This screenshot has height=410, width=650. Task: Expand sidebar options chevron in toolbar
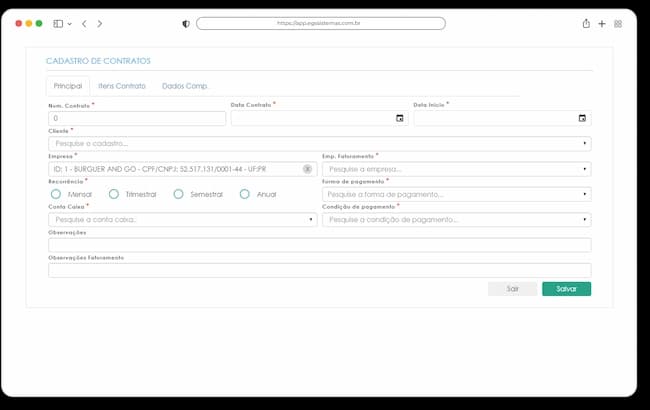pyautogui.click(x=70, y=24)
